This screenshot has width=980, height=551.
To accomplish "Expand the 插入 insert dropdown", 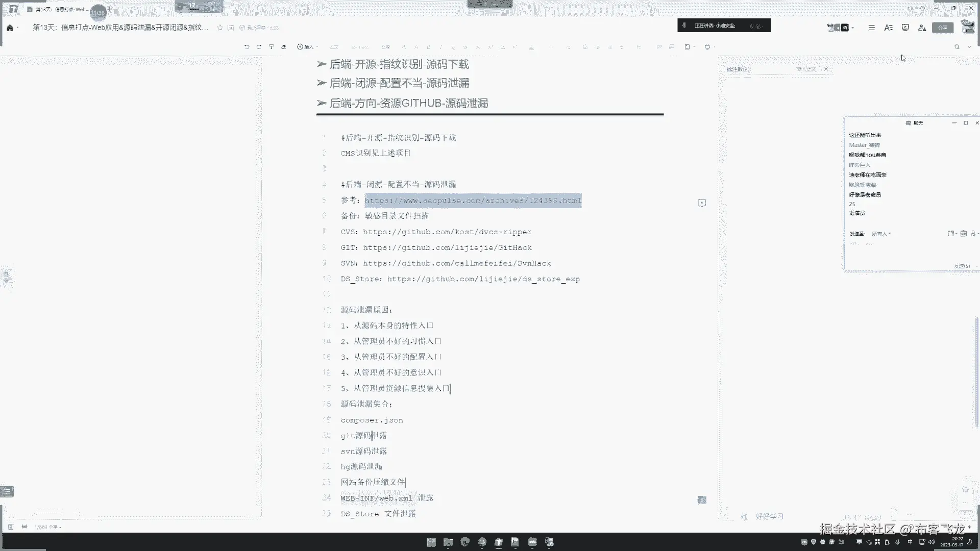I will tap(307, 47).
